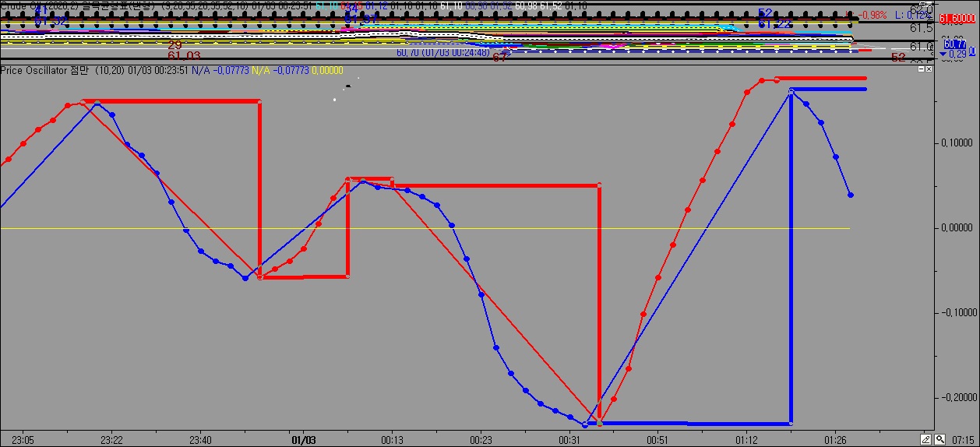Click the 60.70 (01/03 00:24:48) price annotation
980x447 pixels.
(442, 53)
